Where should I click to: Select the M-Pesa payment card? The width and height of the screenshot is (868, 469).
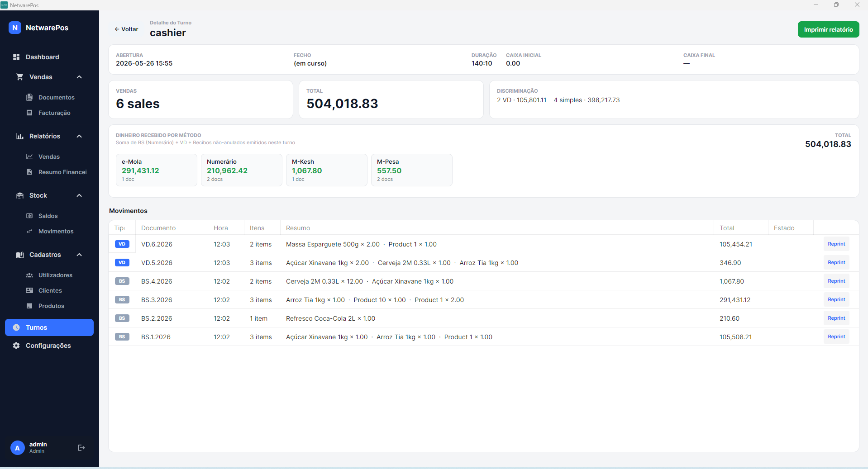tap(412, 170)
